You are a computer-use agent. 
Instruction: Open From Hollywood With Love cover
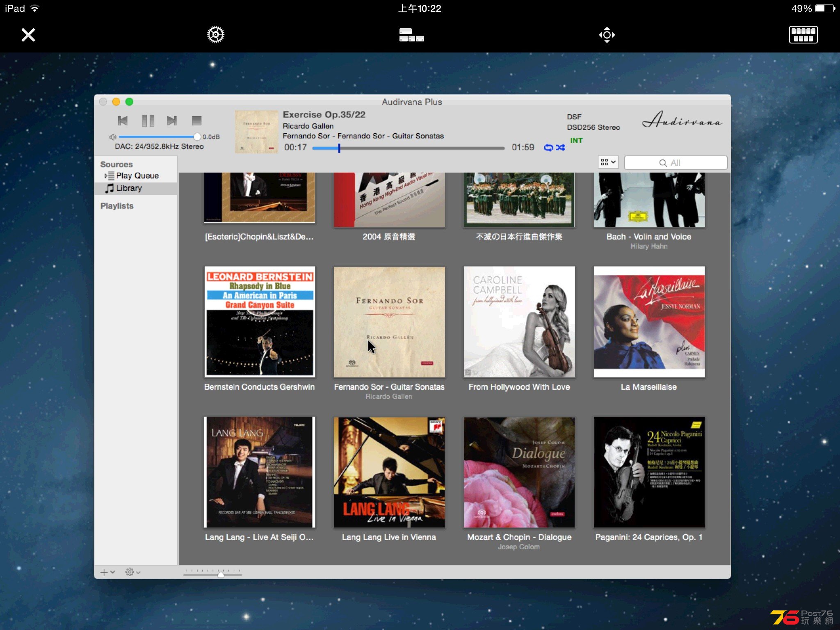pyautogui.click(x=519, y=322)
